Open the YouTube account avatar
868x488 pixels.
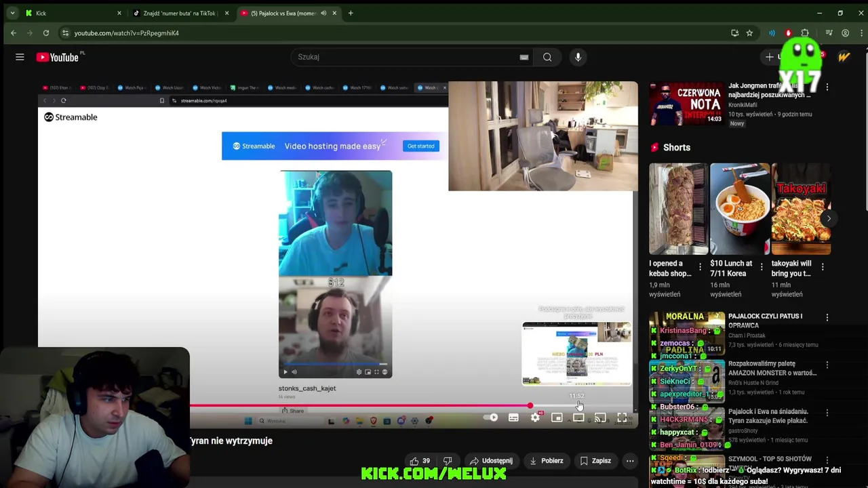[844, 58]
